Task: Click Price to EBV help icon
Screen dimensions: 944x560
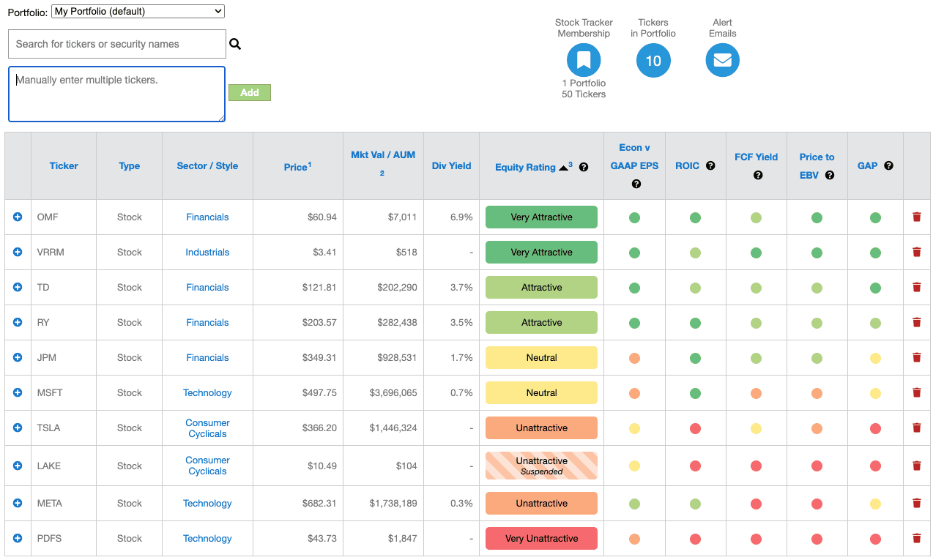Action: pos(830,175)
